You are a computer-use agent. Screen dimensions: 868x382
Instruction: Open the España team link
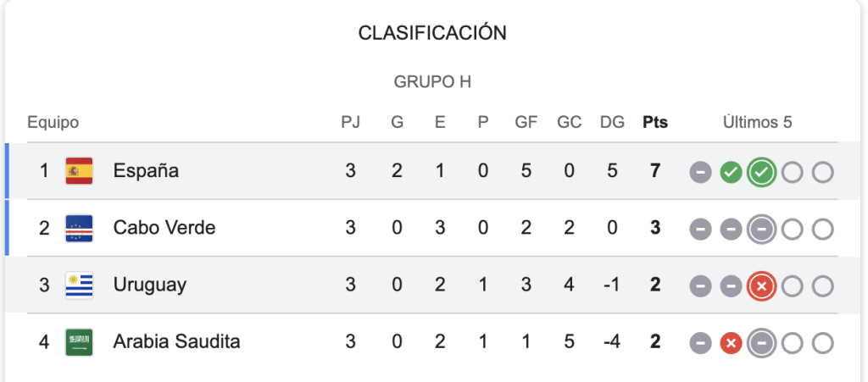point(146,171)
